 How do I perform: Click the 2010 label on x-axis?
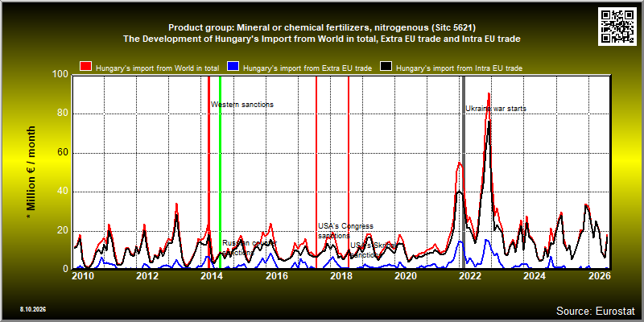[82, 276]
